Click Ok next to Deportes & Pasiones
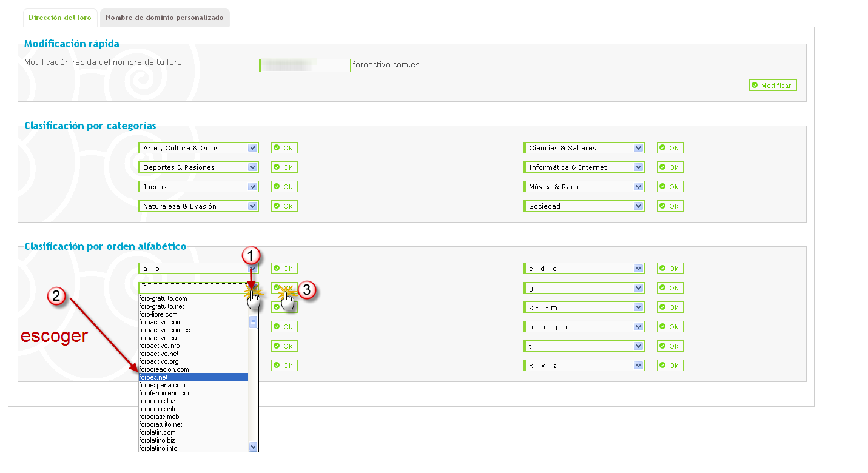This screenshot has width=868, height=473. [284, 167]
